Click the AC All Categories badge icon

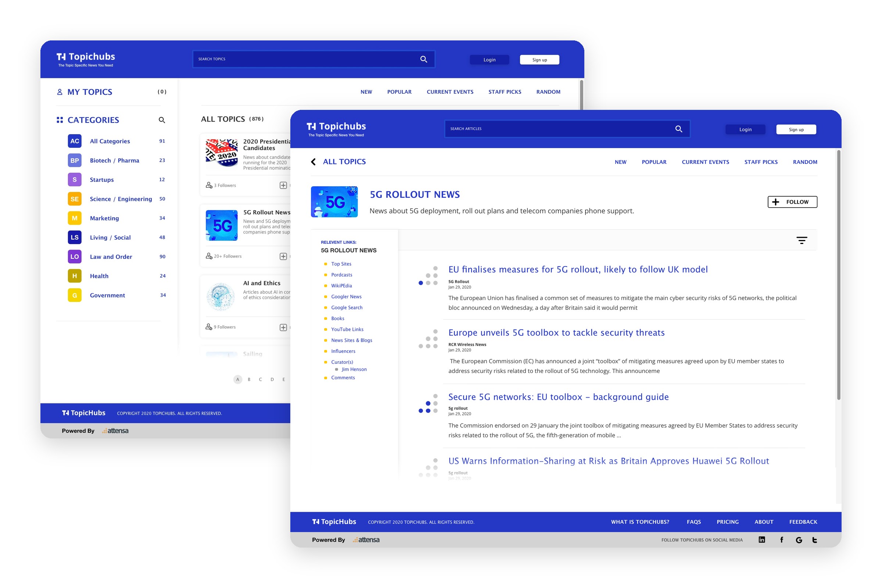(x=75, y=141)
